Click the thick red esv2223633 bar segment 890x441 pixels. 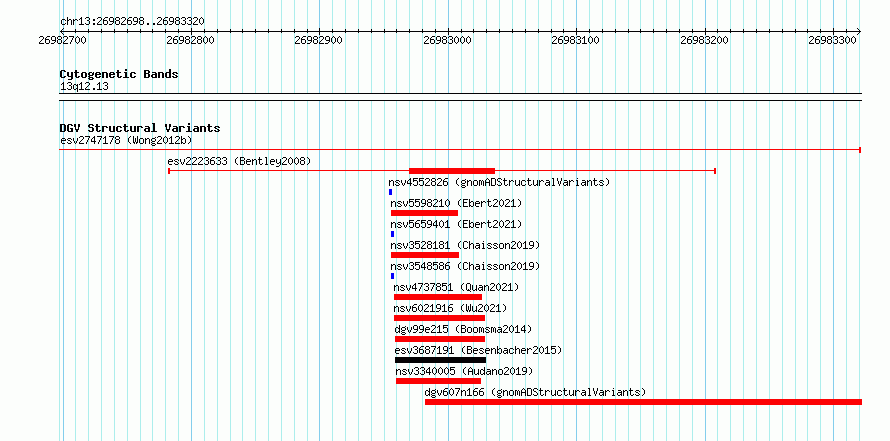coord(452,171)
